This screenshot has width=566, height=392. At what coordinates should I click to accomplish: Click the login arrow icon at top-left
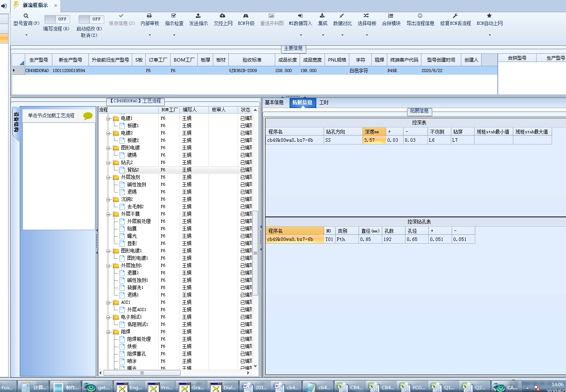[4, 6]
